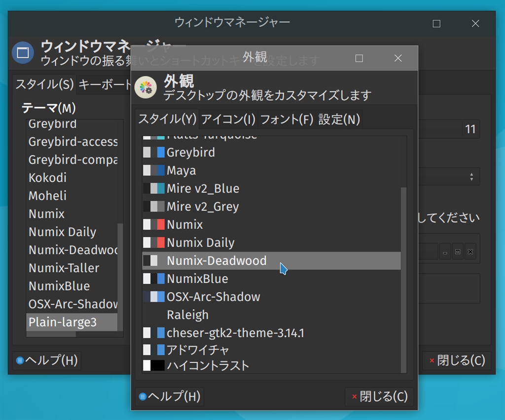
Task: Click the OSX-Arc-Shadow theme preview icon
Action: (154, 297)
